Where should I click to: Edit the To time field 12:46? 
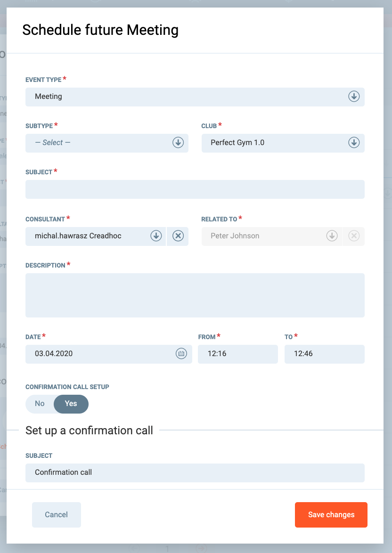pos(324,354)
